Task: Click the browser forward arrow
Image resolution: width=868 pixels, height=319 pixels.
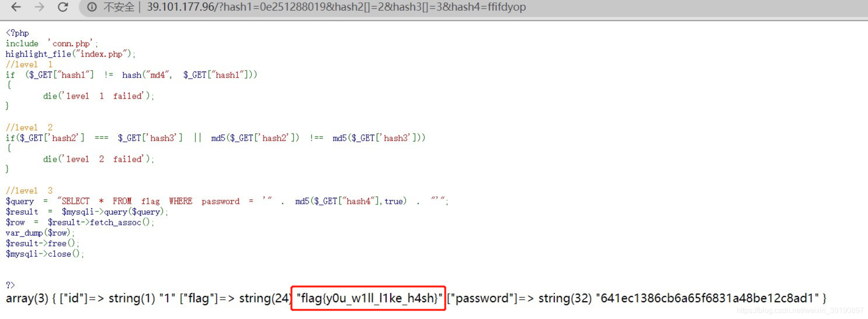Action: (39, 7)
